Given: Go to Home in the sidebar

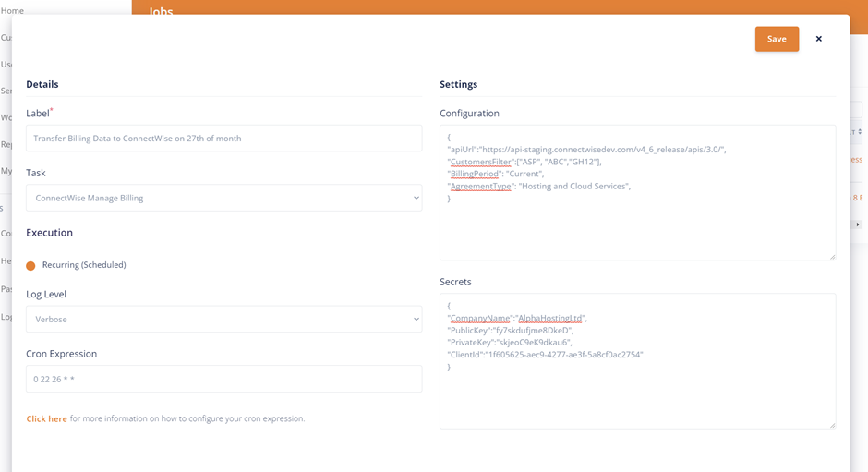Looking at the screenshot, I should click(12, 10).
